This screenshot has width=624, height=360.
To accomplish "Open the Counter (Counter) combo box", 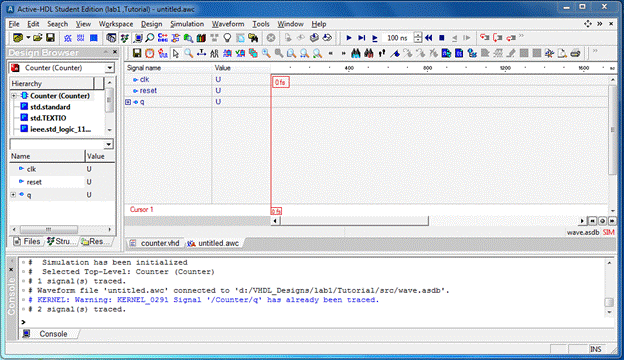I will [62, 68].
